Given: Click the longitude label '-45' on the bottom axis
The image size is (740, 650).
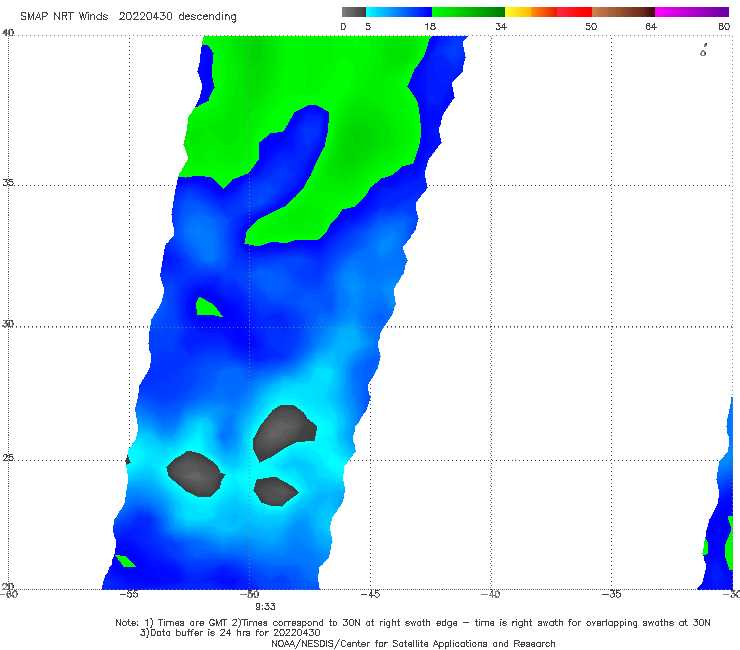Looking at the screenshot, I should pos(370,594).
